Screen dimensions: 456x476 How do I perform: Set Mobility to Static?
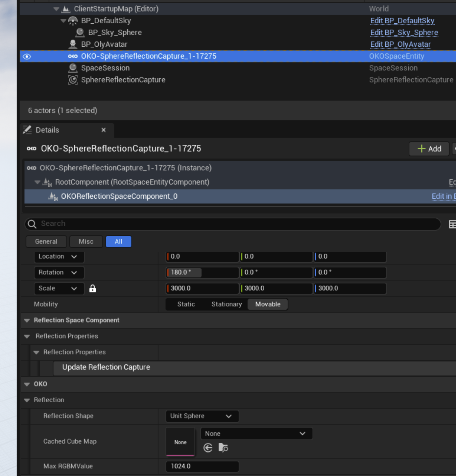186,304
